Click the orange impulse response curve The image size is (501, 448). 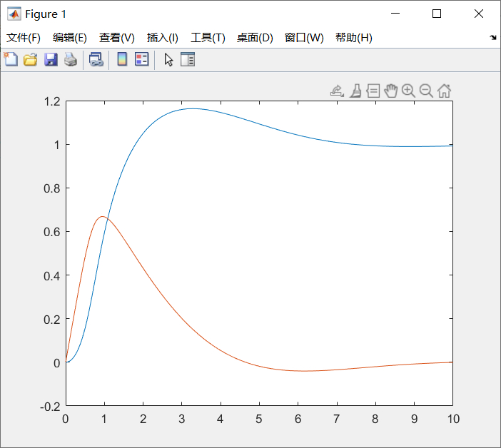pyautogui.click(x=143, y=268)
